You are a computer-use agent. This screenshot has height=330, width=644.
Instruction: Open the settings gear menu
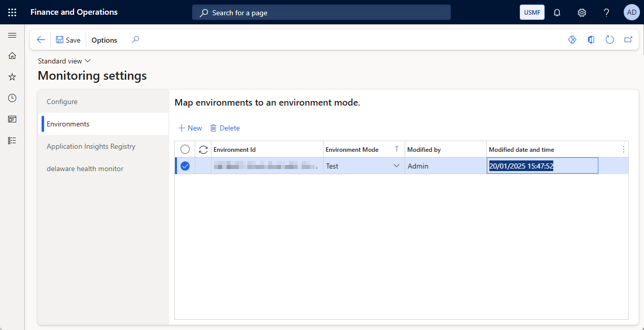tap(582, 12)
